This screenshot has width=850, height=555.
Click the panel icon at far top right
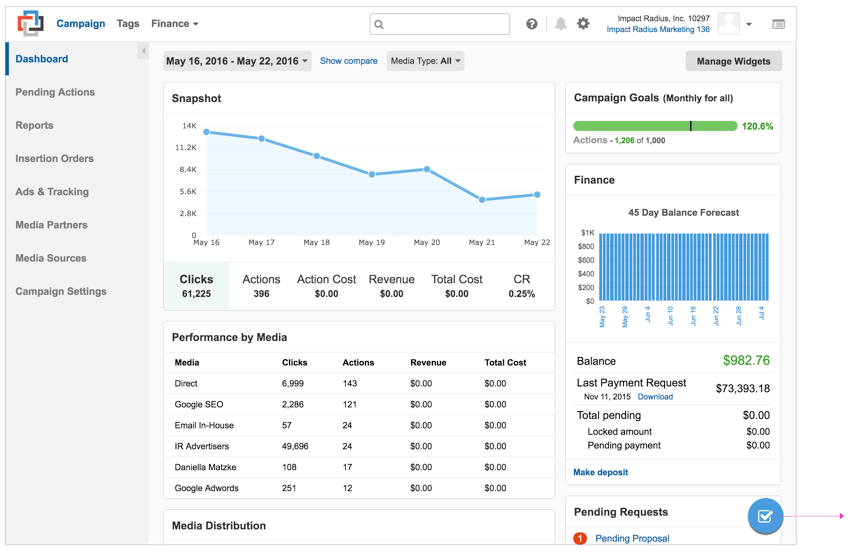(x=778, y=24)
